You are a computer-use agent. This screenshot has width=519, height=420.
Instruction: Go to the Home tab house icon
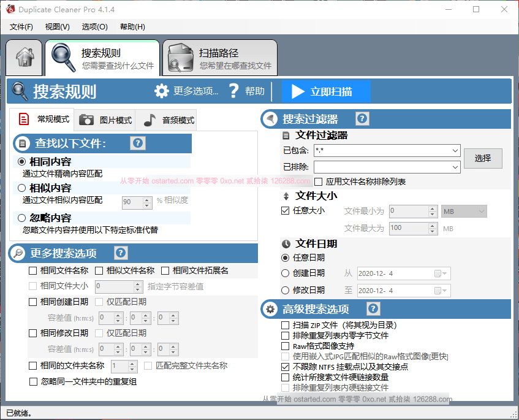[25, 57]
